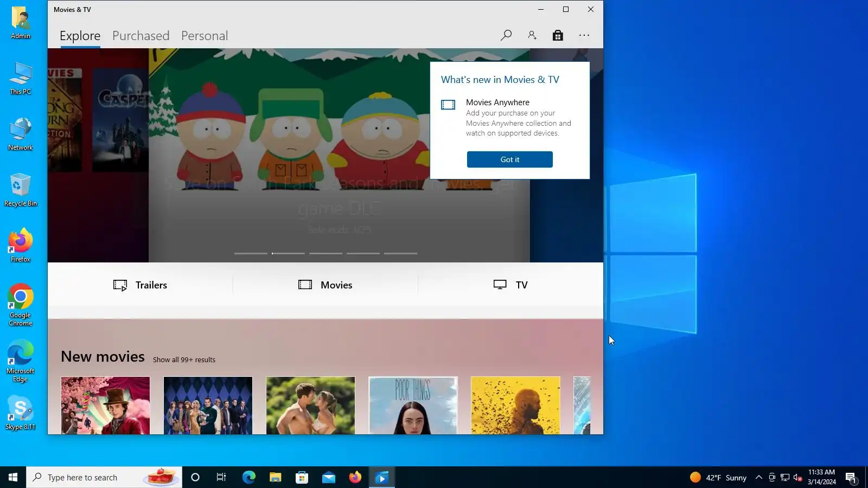Open the poster showing an embracing couple
Screen dimensions: 868x488
coord(310,405)
